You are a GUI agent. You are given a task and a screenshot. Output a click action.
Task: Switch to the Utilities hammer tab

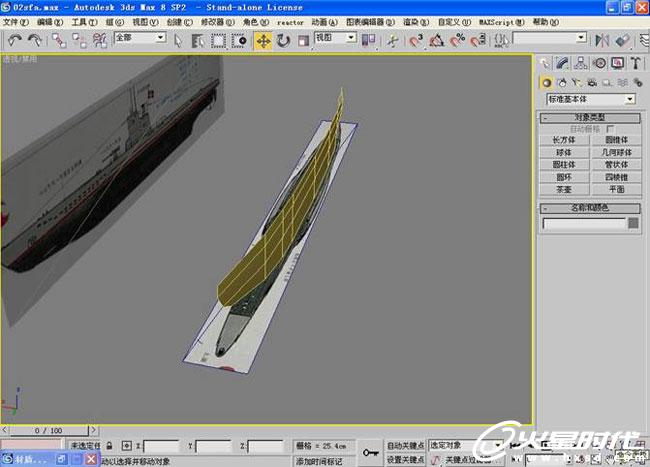pos(635,63)
